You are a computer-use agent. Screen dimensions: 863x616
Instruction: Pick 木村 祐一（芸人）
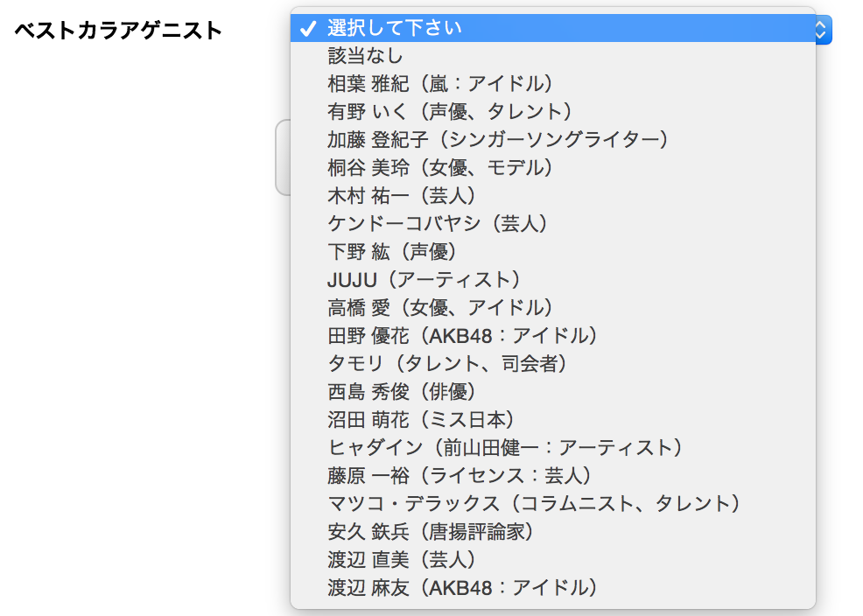(552, 196)
